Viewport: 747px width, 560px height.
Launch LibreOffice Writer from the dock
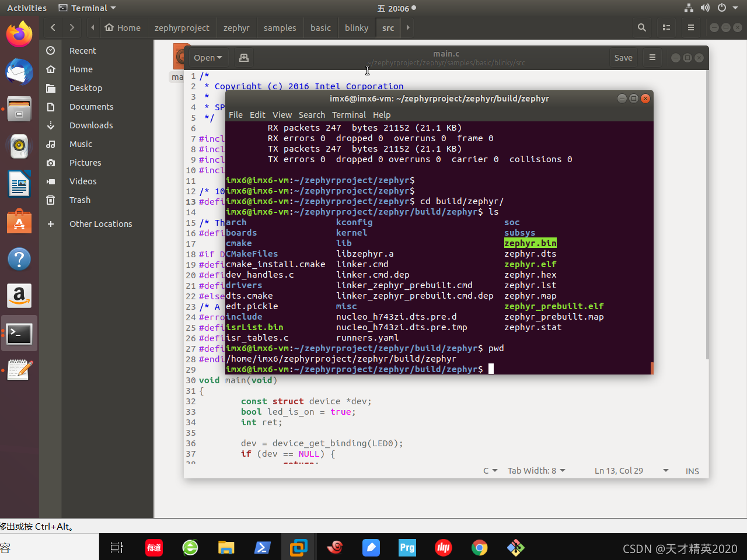19,184
